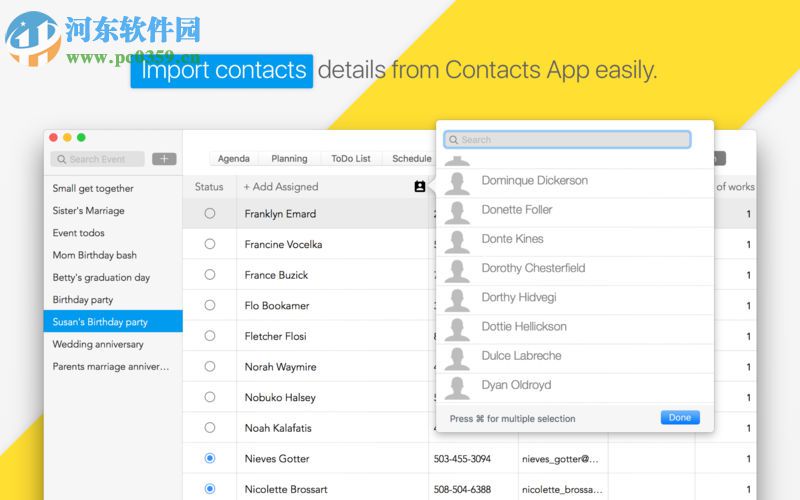Toggle status radio for France Buzick
Screen dimensions: 800x500
coord(210,274)
